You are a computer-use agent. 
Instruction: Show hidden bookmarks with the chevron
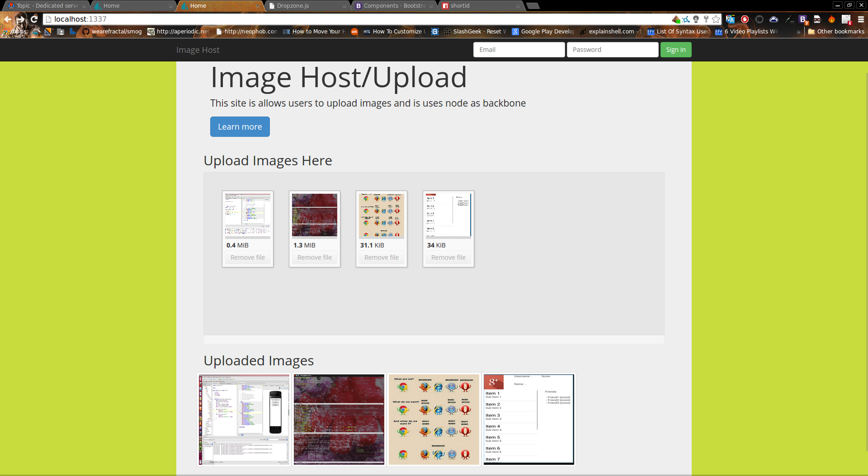[x=799, y=32]
